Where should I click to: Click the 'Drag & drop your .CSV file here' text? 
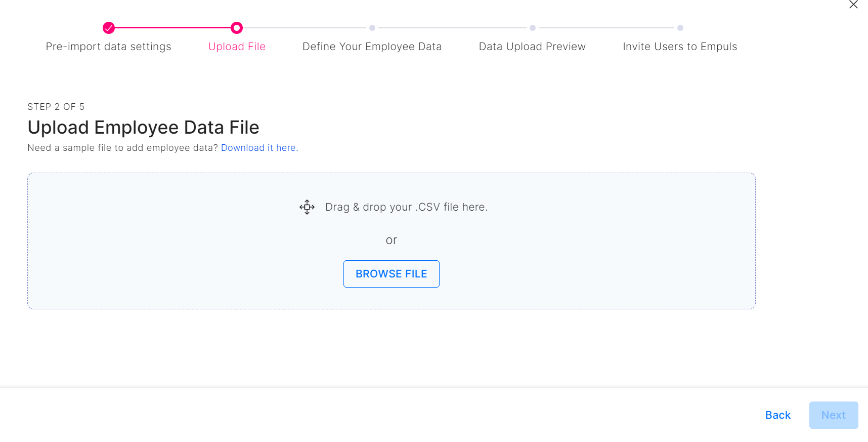tap(406, 207)
